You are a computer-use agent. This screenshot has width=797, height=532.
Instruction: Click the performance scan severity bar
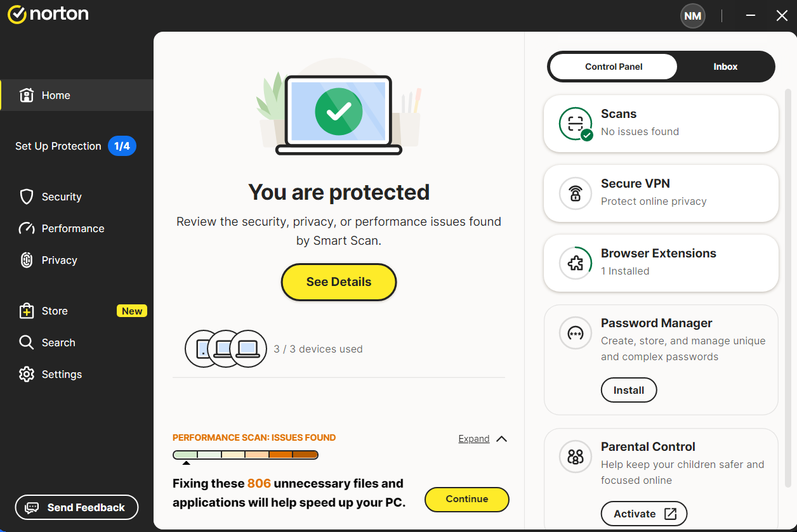point(246,455)
